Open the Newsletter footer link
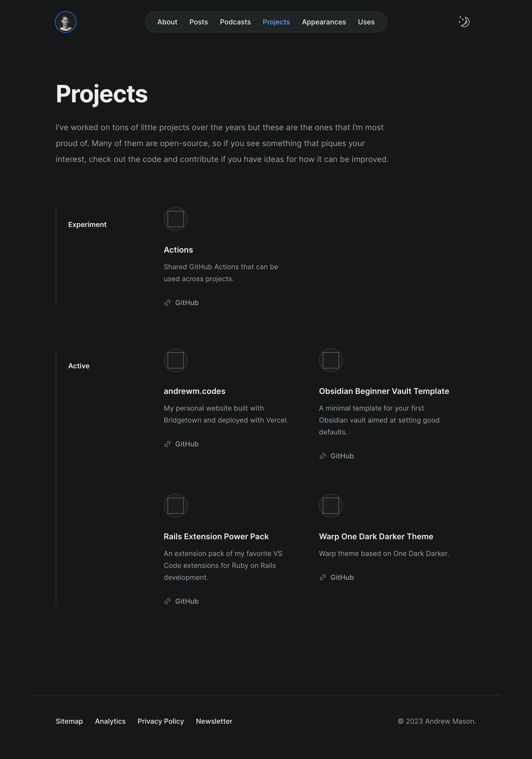The height and width of the screenshot is (759, 532). (x=214, y=721)
